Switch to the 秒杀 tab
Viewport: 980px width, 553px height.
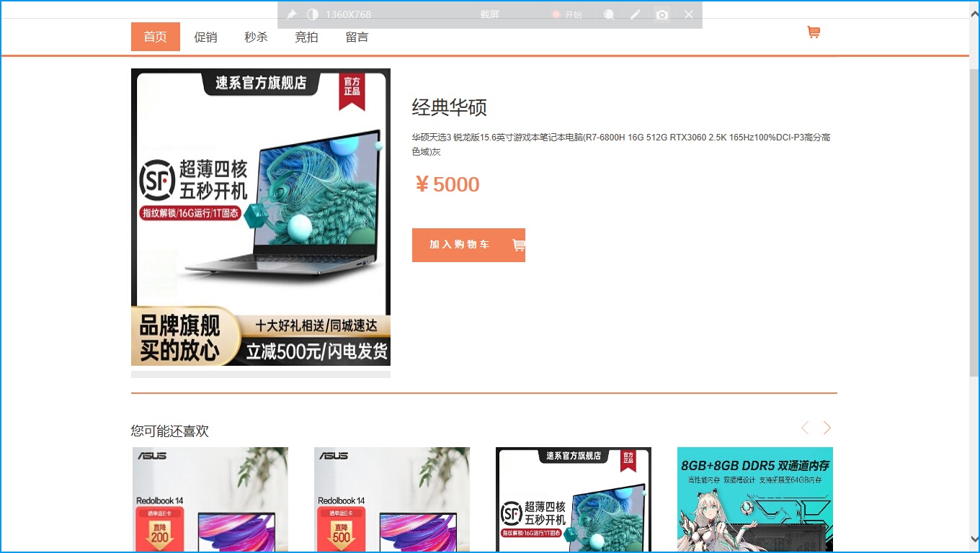tap(256, 37)
